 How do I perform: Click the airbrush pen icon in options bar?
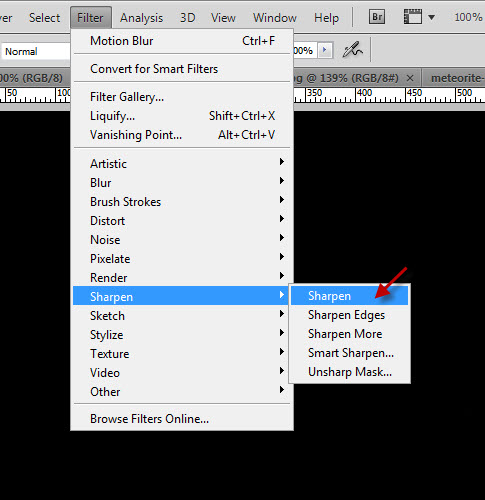[x=353, y=50]
